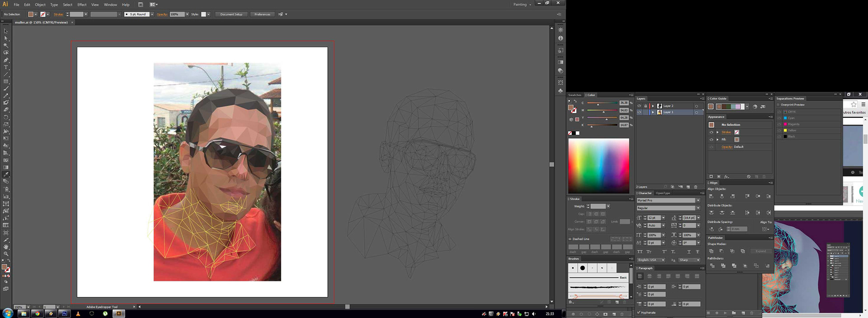The image size is (868, 318).
Task: Select the Pen tool
Action: [6, 60]
